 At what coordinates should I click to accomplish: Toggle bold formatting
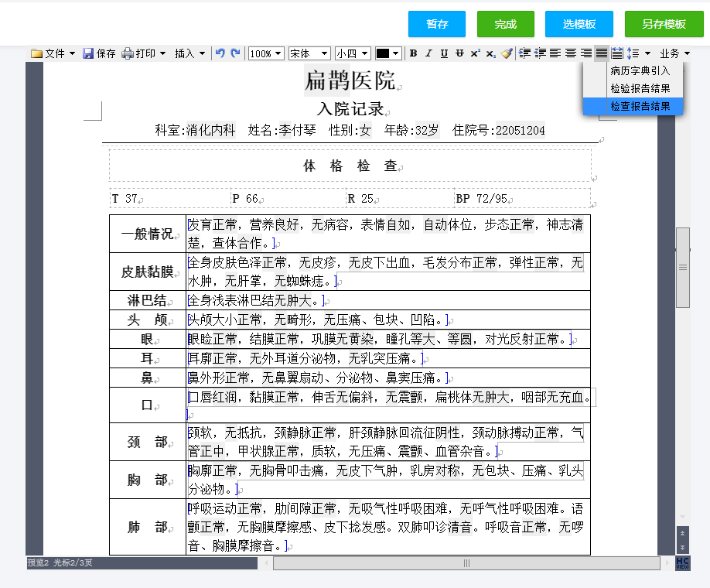413,53
